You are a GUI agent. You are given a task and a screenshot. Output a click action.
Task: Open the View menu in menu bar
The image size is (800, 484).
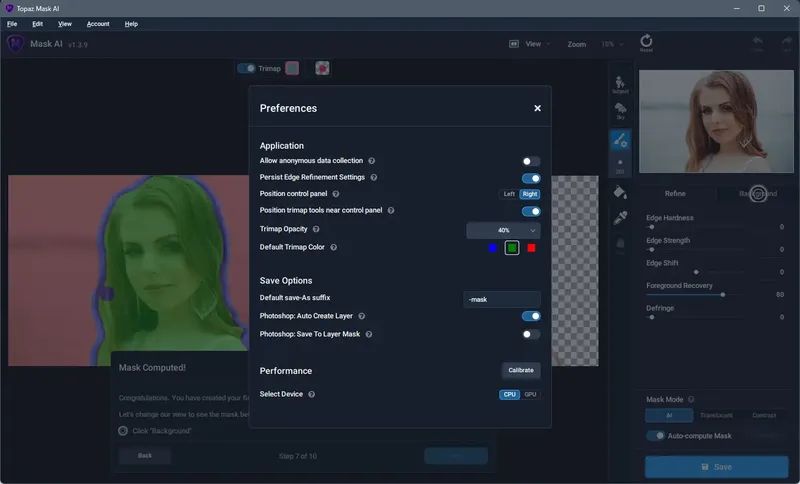point(65,24)
